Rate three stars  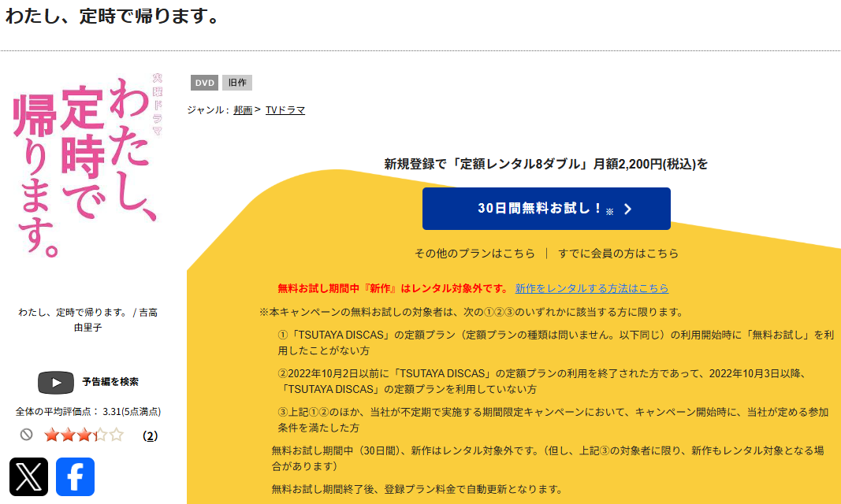[x=84, y=435]
